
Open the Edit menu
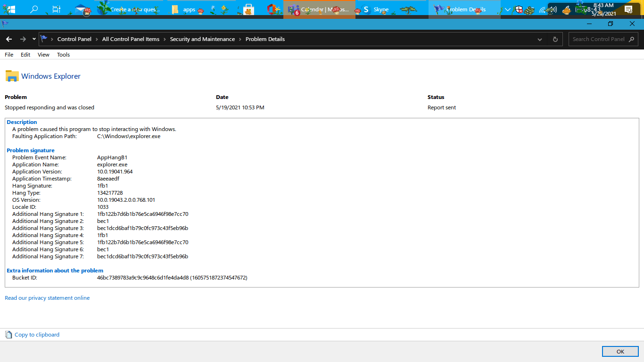pyautogui.click(x=25, y=55)
